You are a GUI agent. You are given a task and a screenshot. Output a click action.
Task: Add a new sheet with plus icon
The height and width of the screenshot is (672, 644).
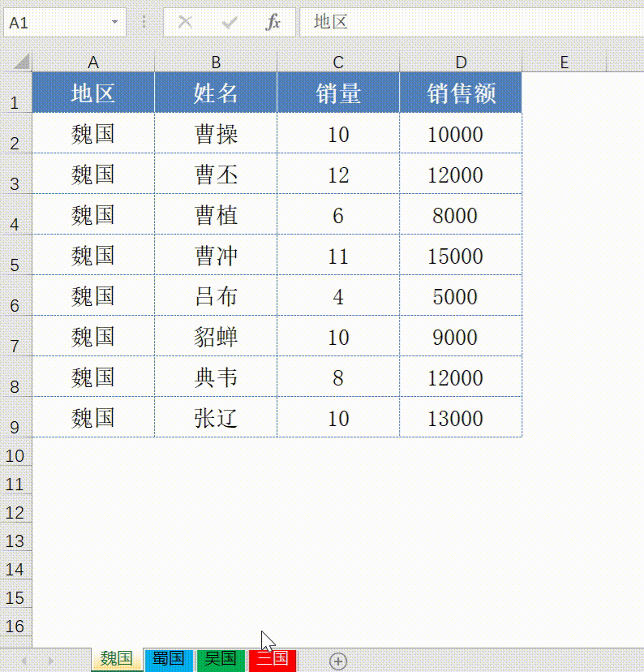338,661
